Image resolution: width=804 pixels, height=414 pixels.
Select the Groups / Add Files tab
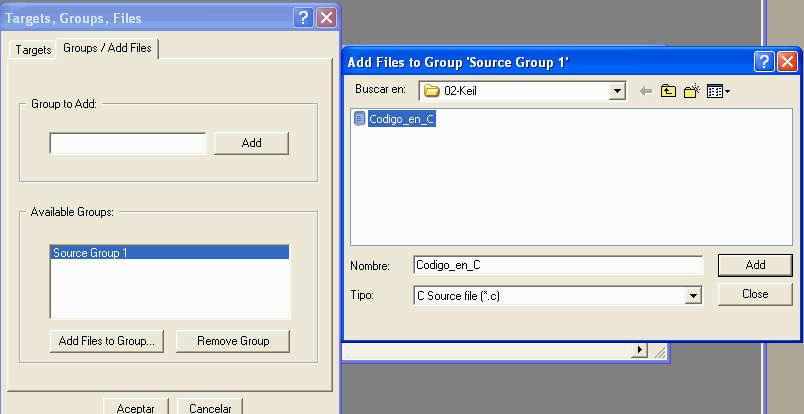pos(107,48)
